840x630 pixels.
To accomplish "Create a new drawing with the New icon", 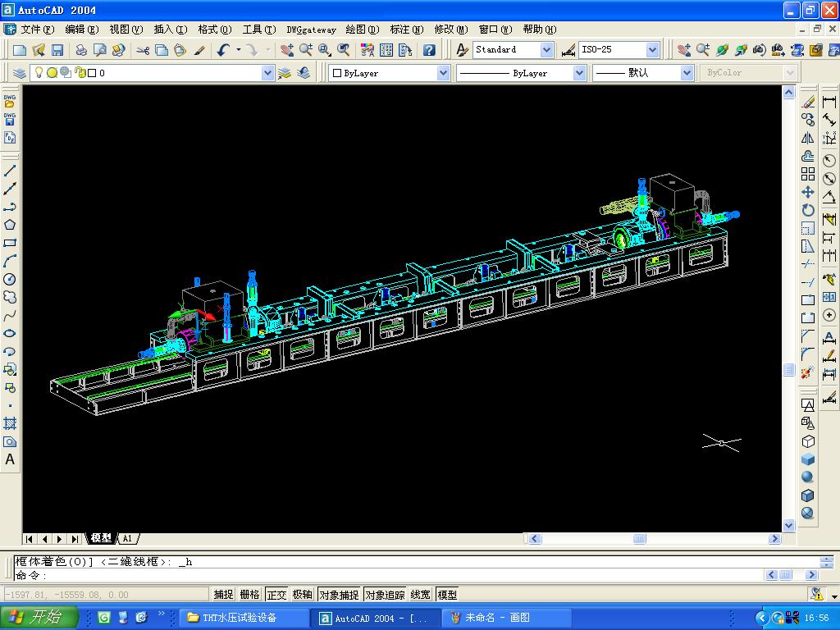I will coord(20,50).
